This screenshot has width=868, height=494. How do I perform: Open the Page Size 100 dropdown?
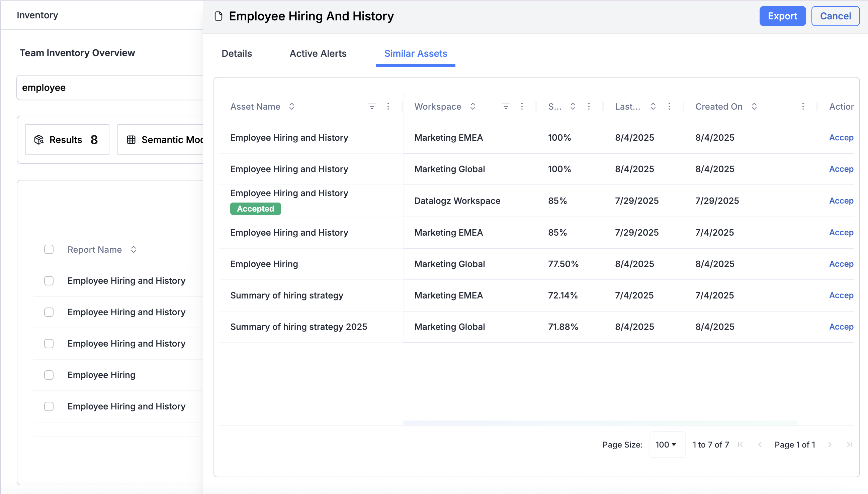[x=667, y=445]
